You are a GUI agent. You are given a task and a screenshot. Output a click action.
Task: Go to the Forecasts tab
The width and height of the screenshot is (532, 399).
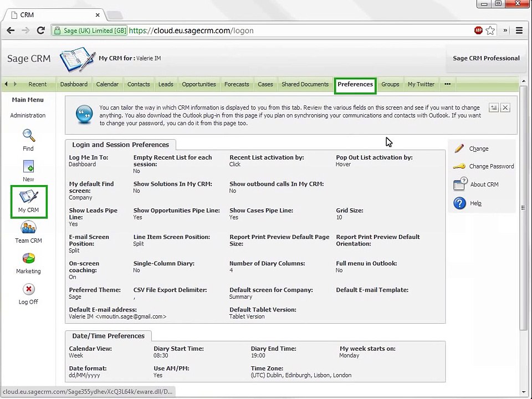[x=237, y=84]
